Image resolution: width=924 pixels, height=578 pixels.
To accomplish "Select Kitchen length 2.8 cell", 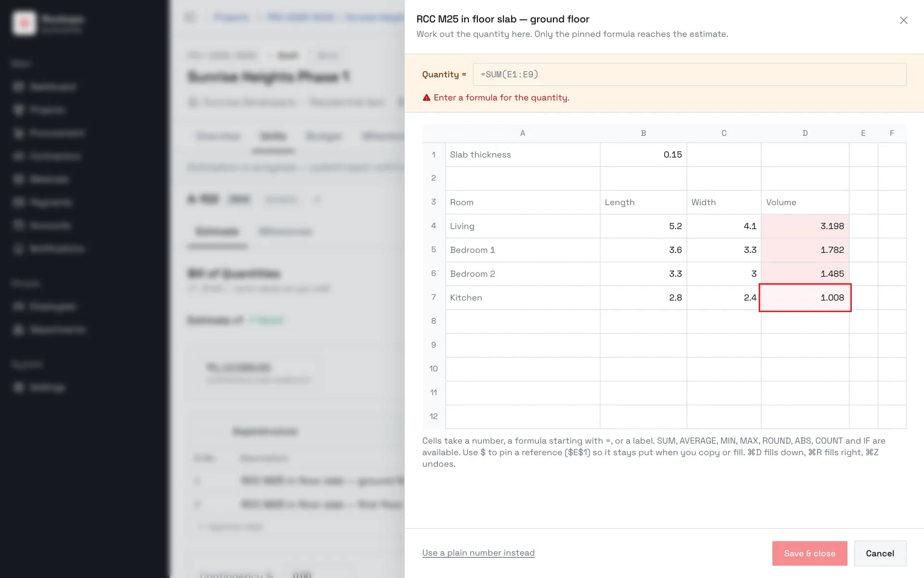I will pyautogui.click(x=643, y=298).
